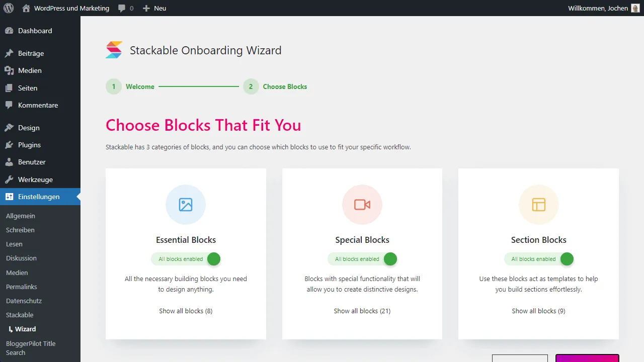
Task: Click the Essential Blocks card title
Action: 186,240
